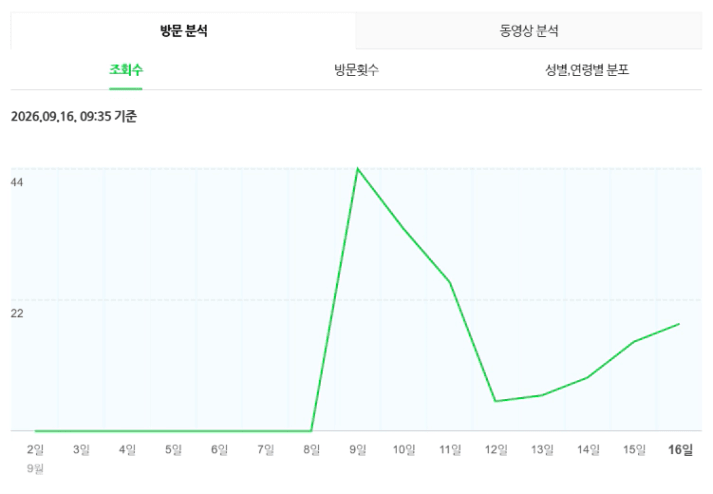Click the bold 16일 date label
The height and width of the screenshot is (494, 713).
680,450
